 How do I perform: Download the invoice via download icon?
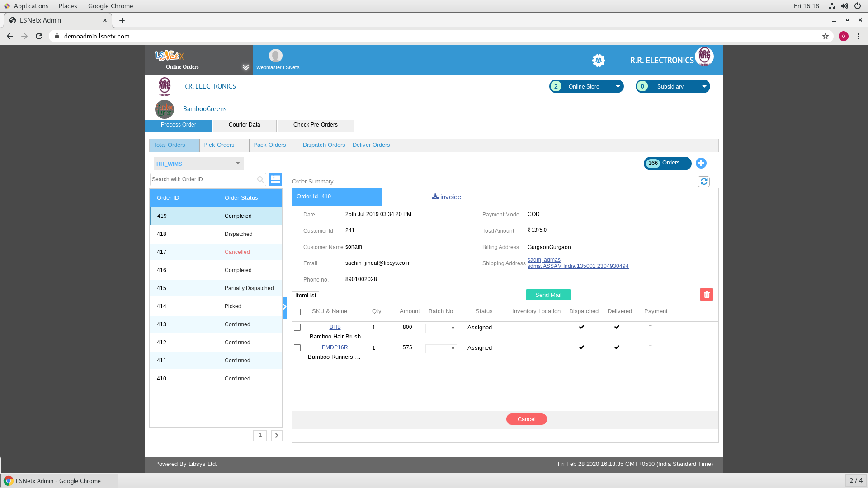[435, 197]
